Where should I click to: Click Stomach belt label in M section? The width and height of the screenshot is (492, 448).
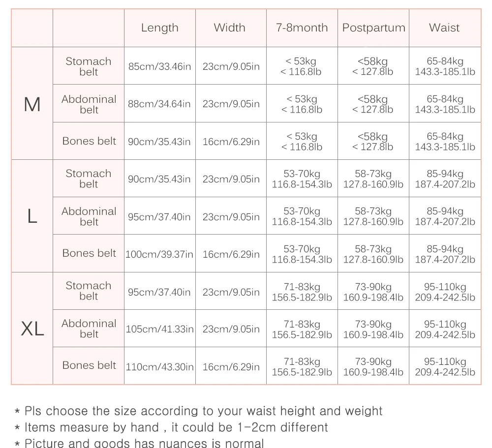coord(89,66)
